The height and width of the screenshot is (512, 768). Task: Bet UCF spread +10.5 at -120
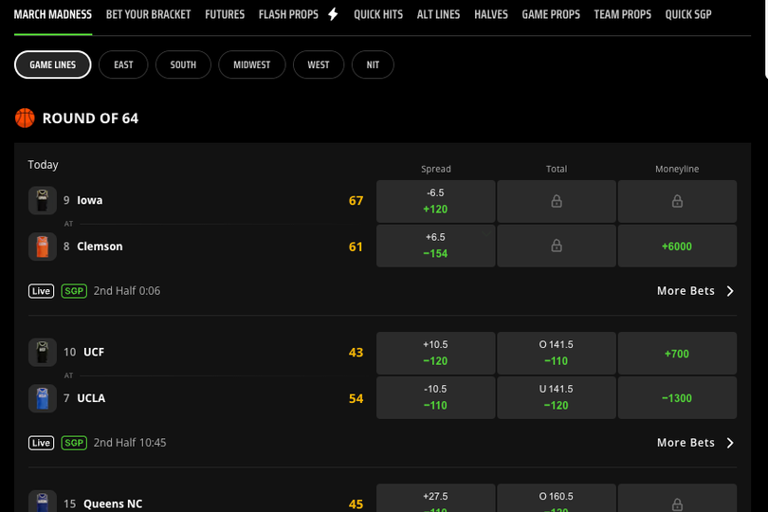coord(435,353)
